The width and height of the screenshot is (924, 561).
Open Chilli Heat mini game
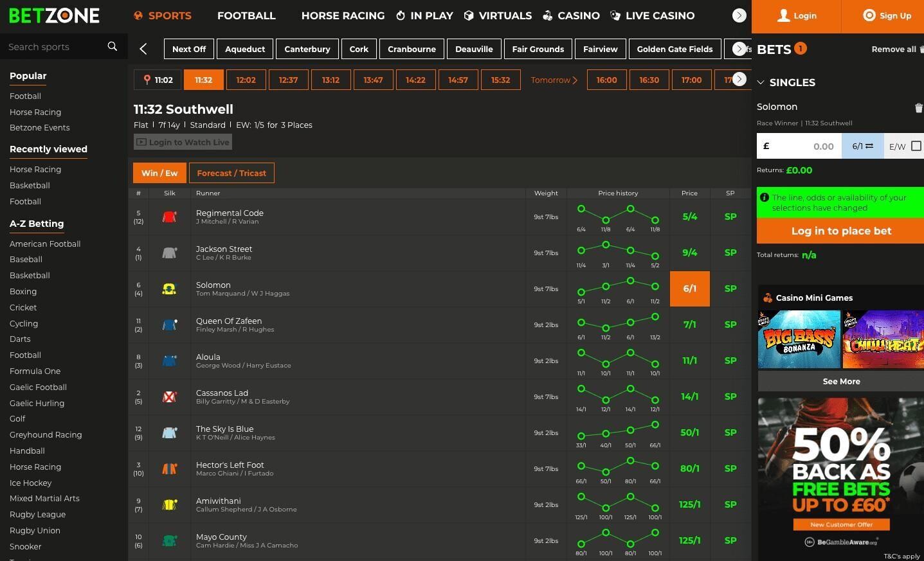pos(883,339)
